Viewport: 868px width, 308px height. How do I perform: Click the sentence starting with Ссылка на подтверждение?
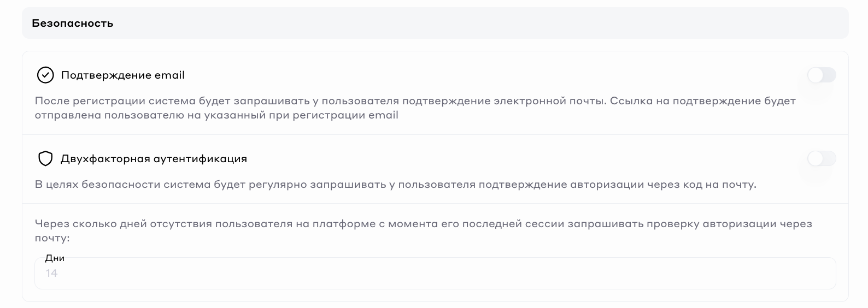(x=702, y=101)
